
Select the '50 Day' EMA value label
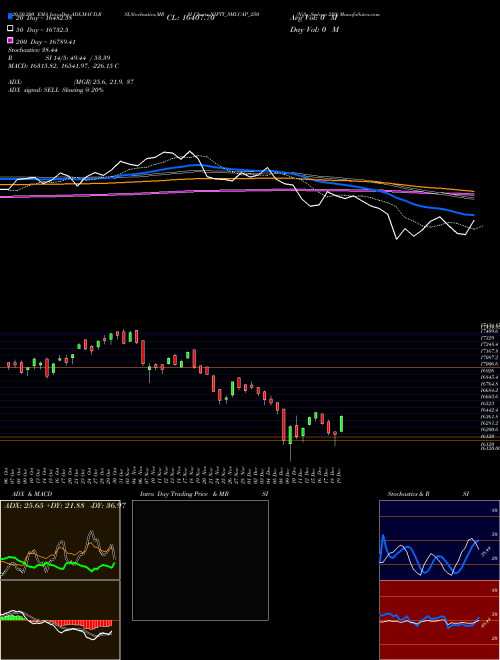pos(42,30)
